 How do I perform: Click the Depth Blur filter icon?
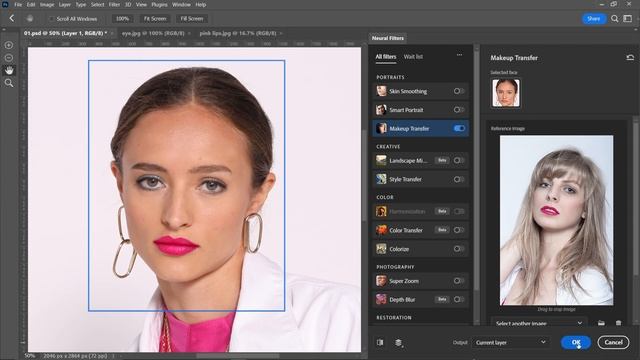click(381, 299)
